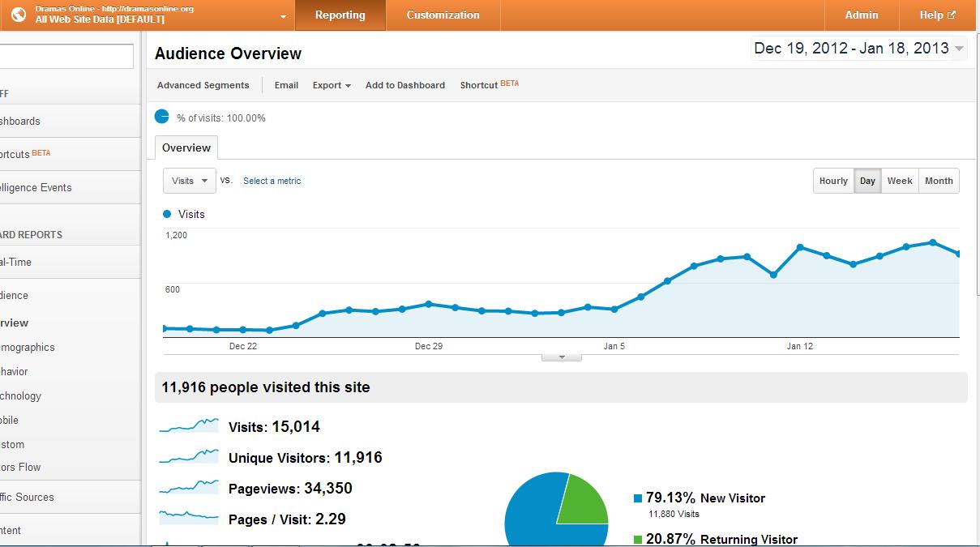Click the Visits legend dot
Screen dimensions: 980x547
(x=167, y=214)
